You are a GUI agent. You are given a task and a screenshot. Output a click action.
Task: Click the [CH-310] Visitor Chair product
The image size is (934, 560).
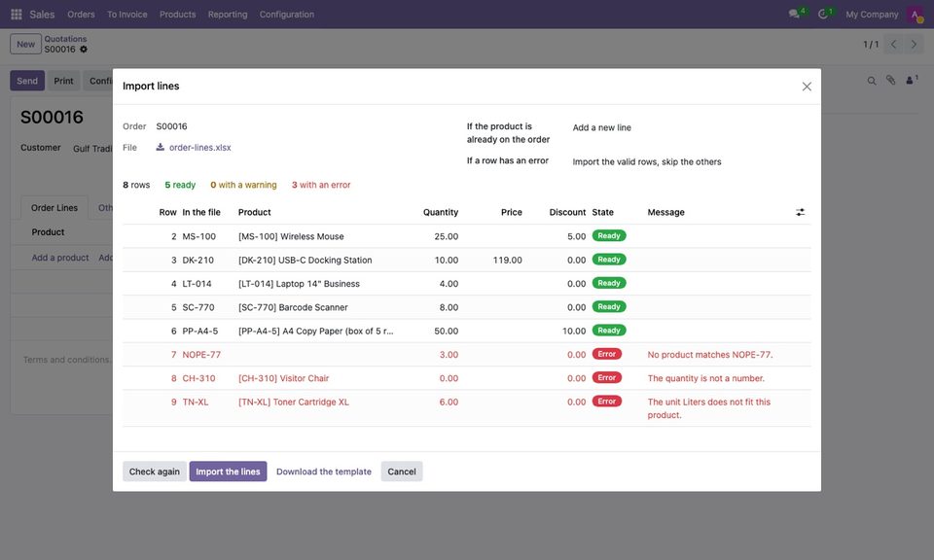pos(283,378)
